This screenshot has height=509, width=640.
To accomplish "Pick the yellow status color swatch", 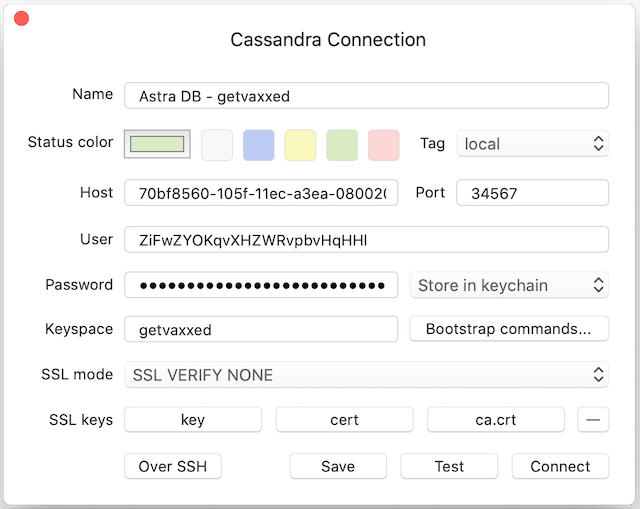I will pyautogui.click(x=300, y=145).
